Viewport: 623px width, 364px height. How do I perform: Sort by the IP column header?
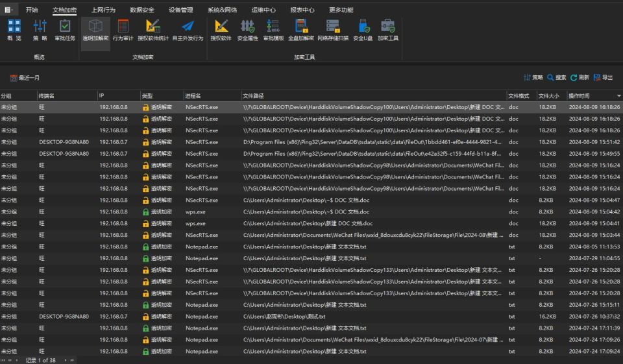[x=119, y=96]
